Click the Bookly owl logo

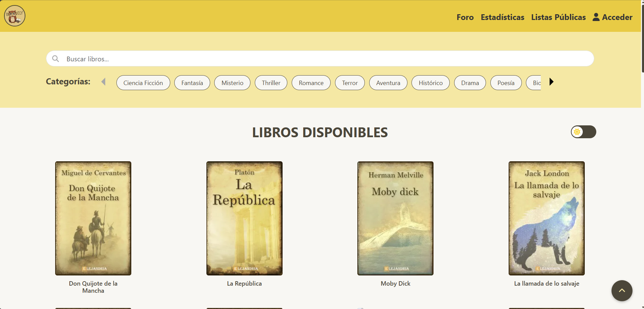(x=15, y=16)
